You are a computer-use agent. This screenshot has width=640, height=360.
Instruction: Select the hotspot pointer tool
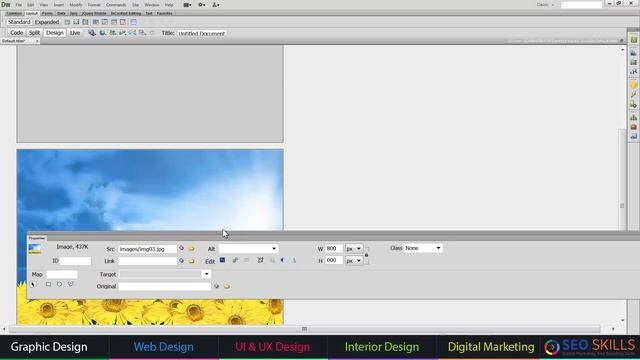pos(33,284)
